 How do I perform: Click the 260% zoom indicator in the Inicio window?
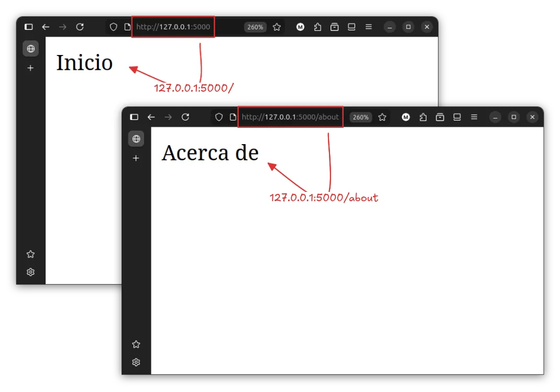[x=255, y=27]
